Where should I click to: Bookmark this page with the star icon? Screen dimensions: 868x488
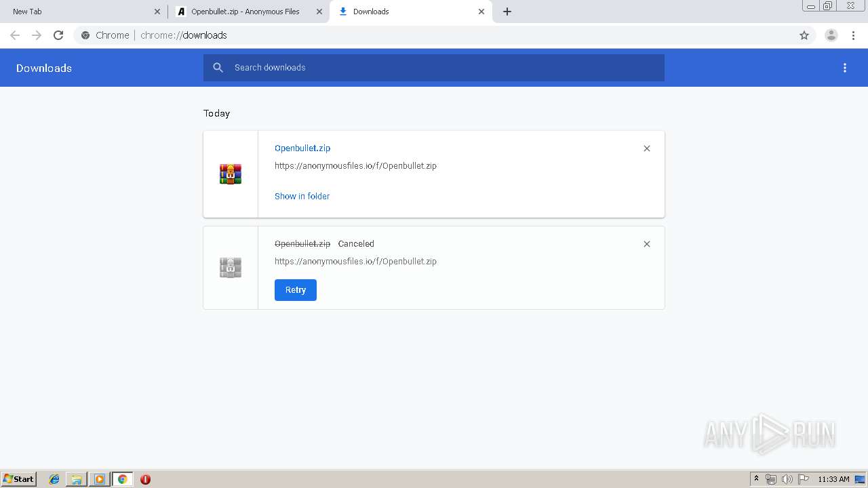(x=804, y=35)
